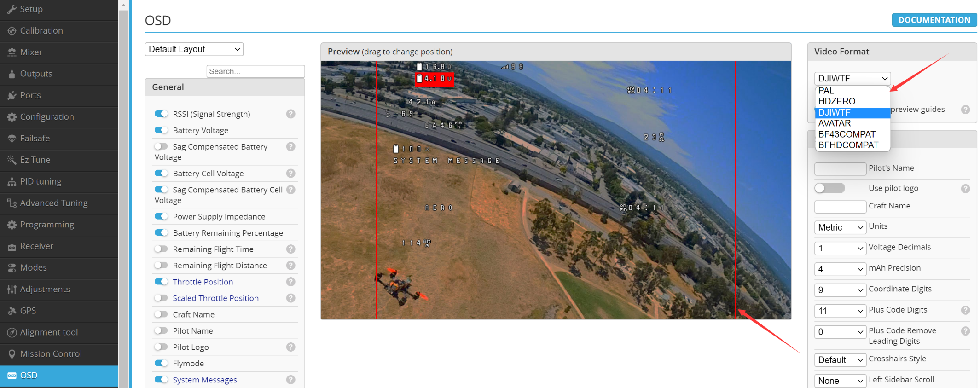Turn on Use pilot logo switch
This screenshot has height=388, width=980.
[x=829, y=188]
